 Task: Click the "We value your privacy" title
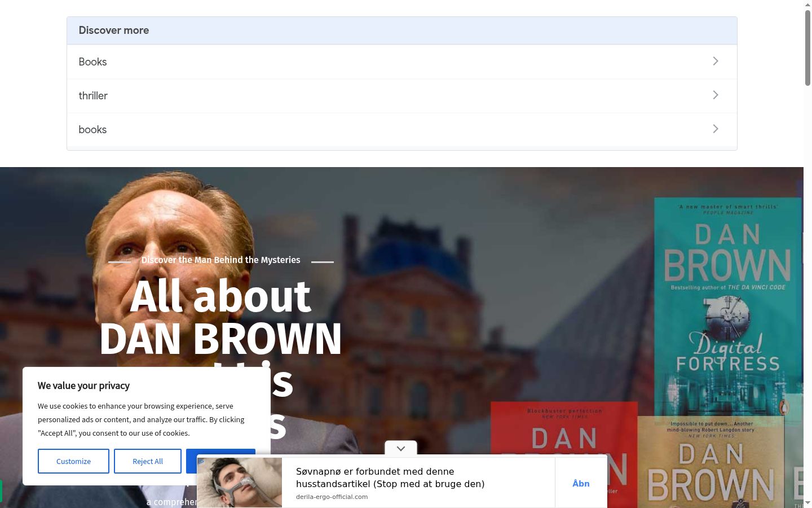(x=83, y=386)
